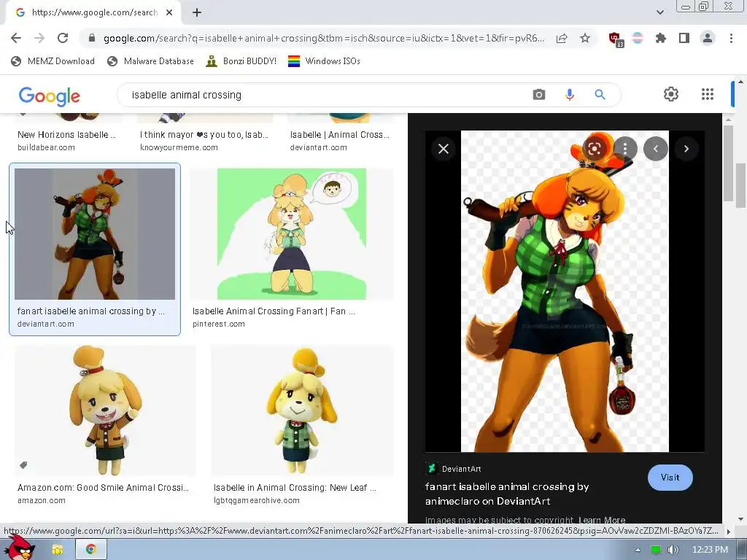Viewport: 747px width, 560px height.
Task: Click the isabelle animal crossing search box
Action: coord(324,95)
